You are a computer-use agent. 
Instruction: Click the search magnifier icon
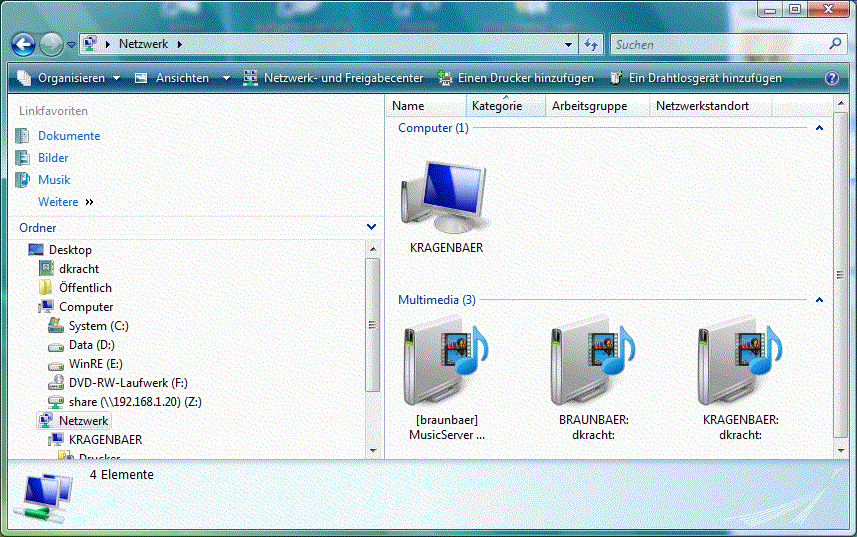pos(836,44)
